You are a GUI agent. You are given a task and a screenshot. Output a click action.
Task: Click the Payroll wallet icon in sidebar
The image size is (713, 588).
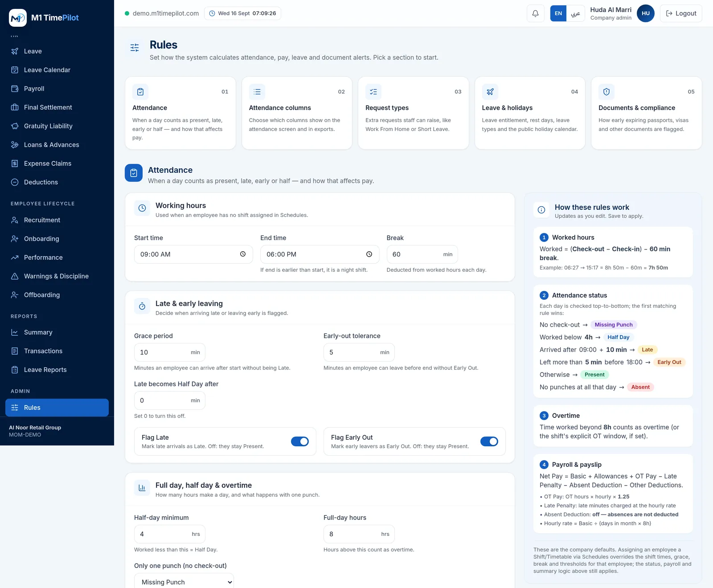click(x=15, y=89)
